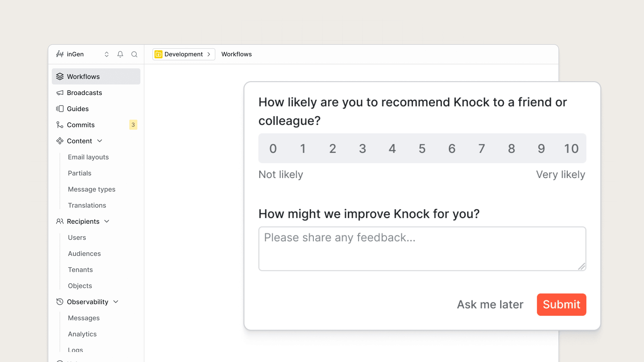
Task: Go to Audiences page
Action: 84,254
